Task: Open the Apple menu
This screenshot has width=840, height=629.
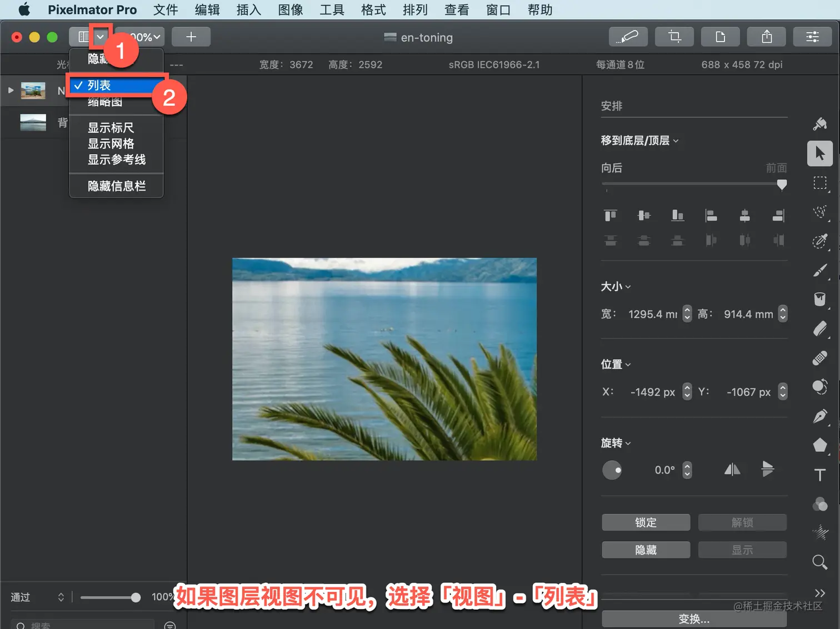Action: coord(24,9)
